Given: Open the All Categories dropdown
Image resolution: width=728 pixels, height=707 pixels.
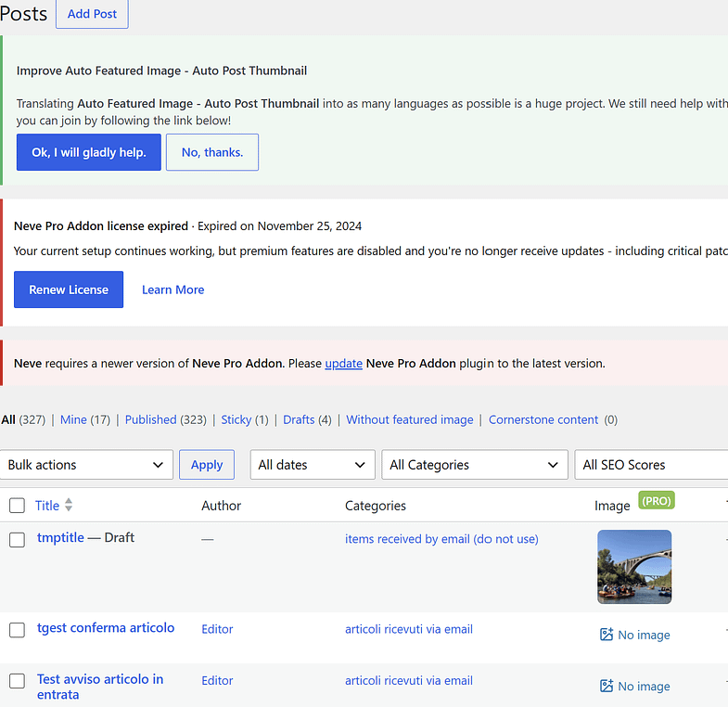Looking at the screenshot, I should click(475, 465).
